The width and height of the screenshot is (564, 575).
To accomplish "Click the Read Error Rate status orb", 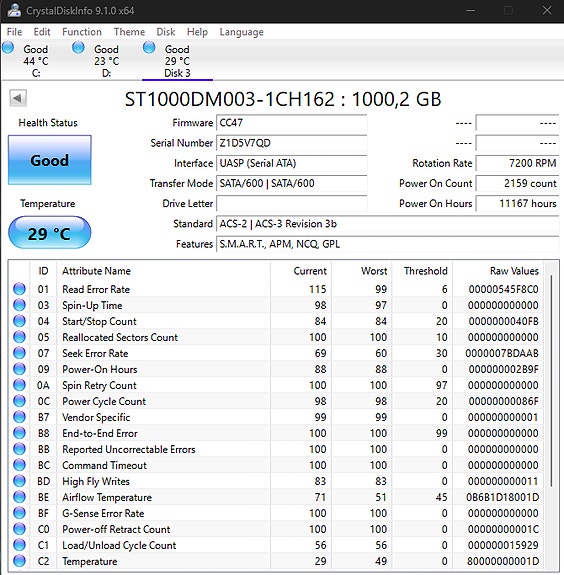I will click(x=19, y=289).
